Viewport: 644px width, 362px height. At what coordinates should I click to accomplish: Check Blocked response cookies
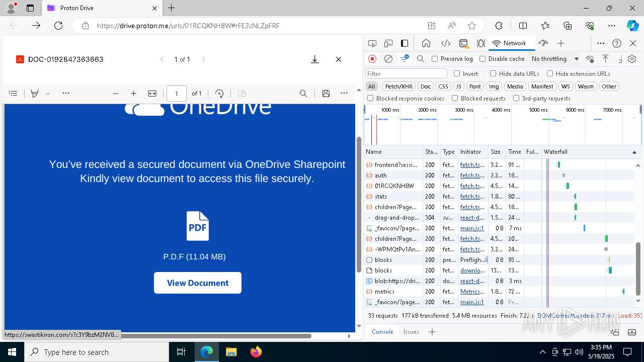pos(406,99)
